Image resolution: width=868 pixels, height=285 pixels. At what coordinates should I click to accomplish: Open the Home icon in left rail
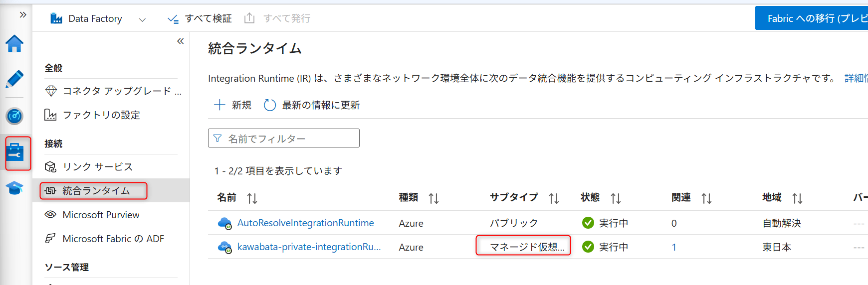(x=14, y=44)
